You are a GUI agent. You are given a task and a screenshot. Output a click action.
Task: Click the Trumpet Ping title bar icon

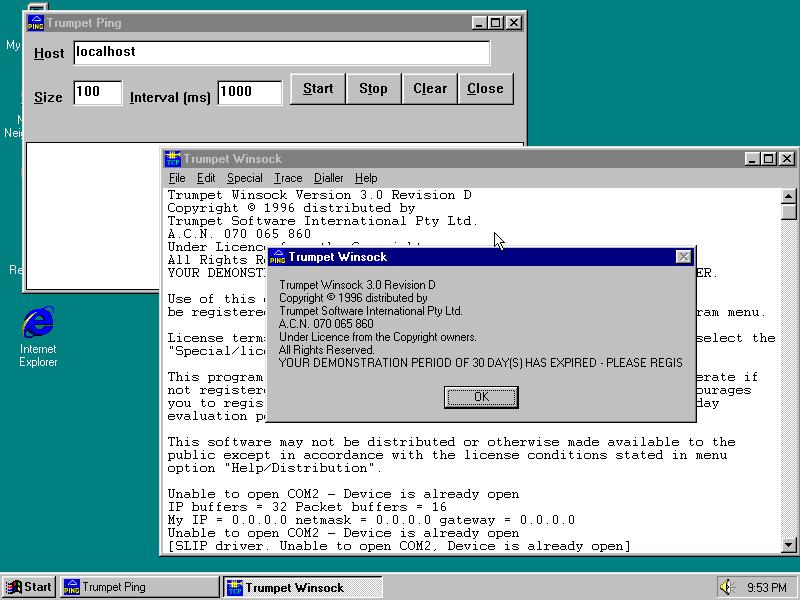pos(36,23)
